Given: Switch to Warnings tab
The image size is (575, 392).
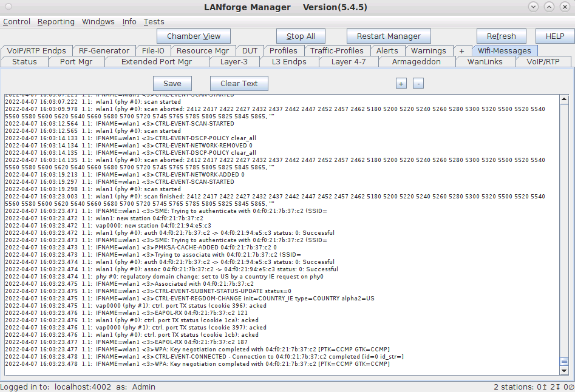Looking at the screenshot, I should (x=429, y=50).
